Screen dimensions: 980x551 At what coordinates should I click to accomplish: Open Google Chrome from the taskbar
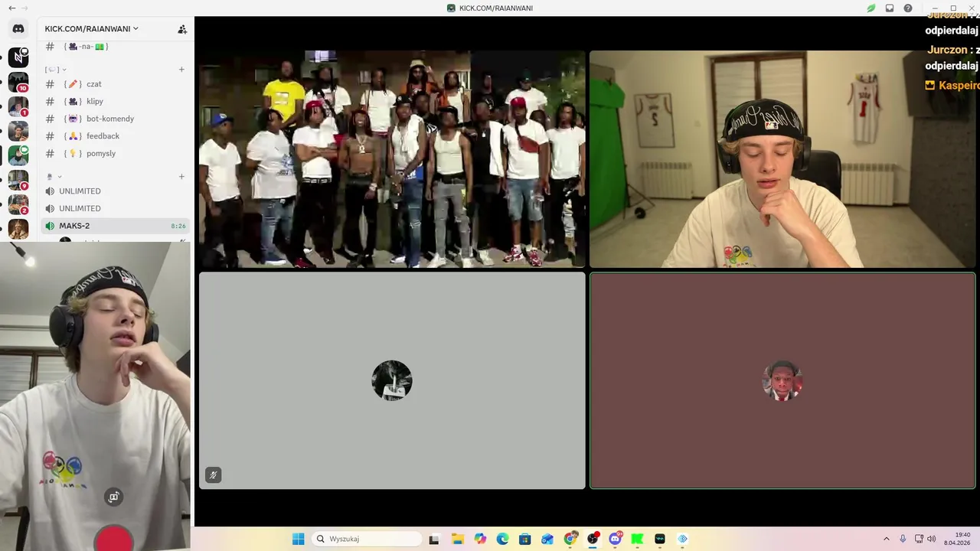tap(570, 539)
